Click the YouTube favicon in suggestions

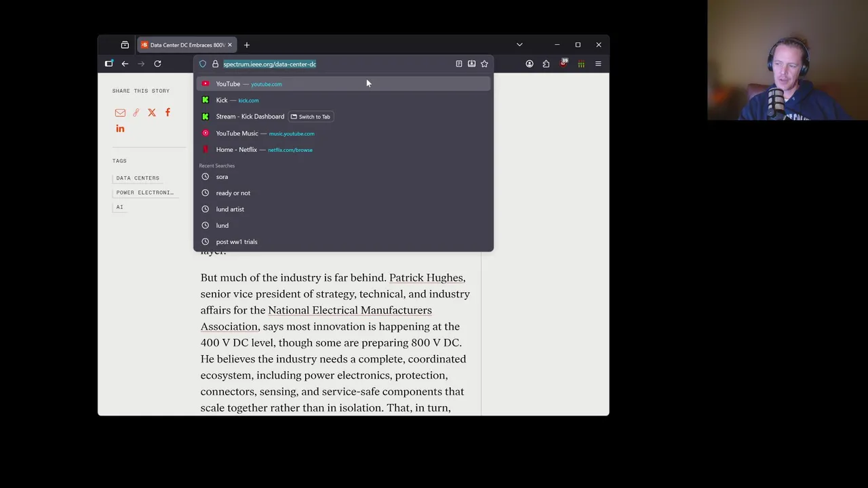point(205,84)
